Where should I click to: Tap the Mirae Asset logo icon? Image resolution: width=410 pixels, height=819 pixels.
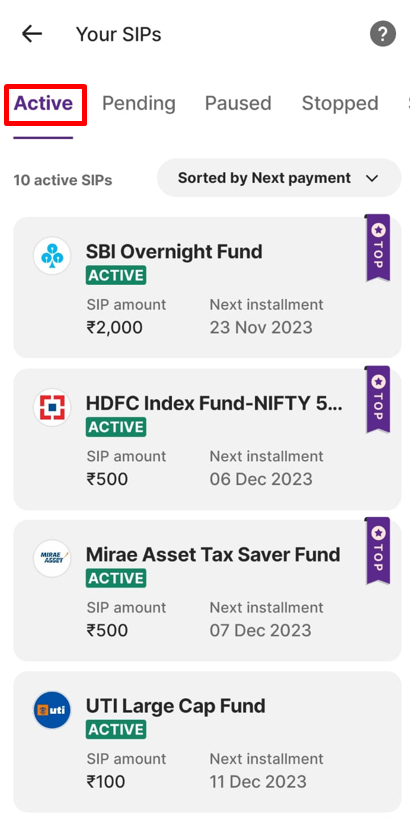pos(52,558)
